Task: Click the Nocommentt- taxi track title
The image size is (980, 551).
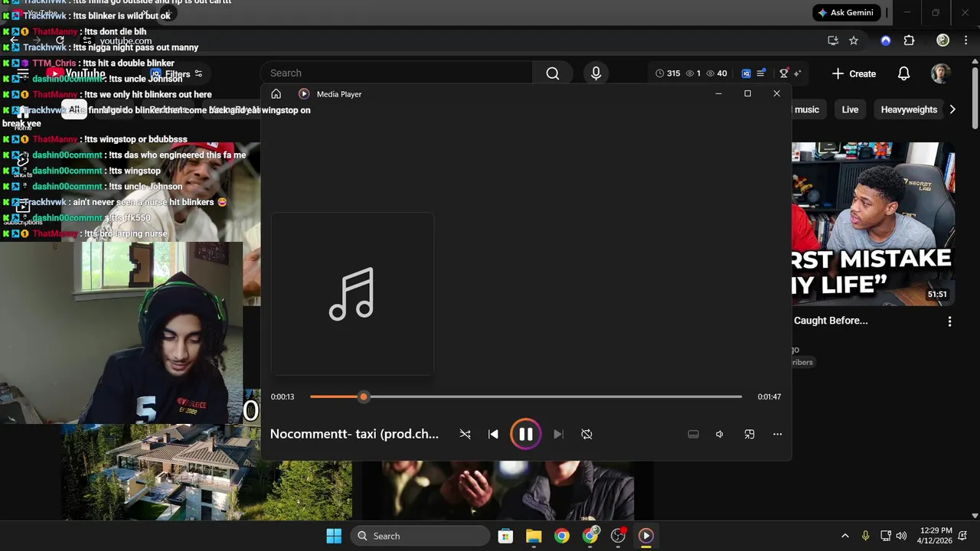Action: [x=354, y=434]
